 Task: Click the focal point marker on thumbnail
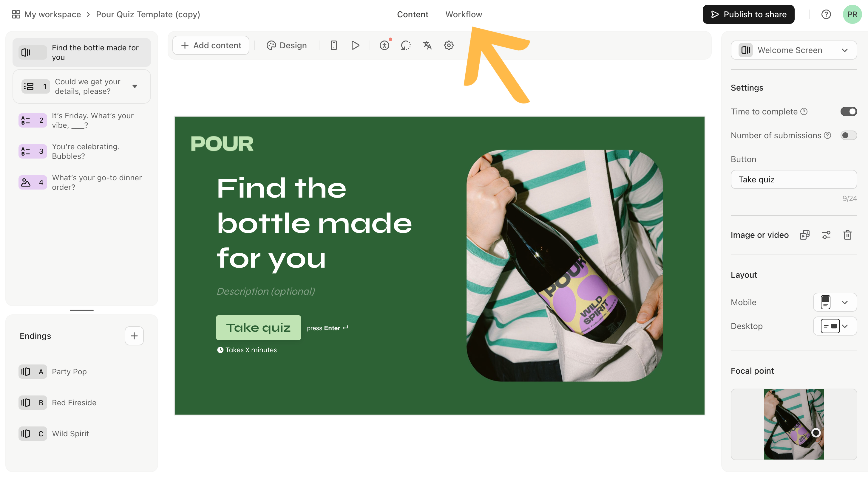pyautogui.click(x=816, y=432)
